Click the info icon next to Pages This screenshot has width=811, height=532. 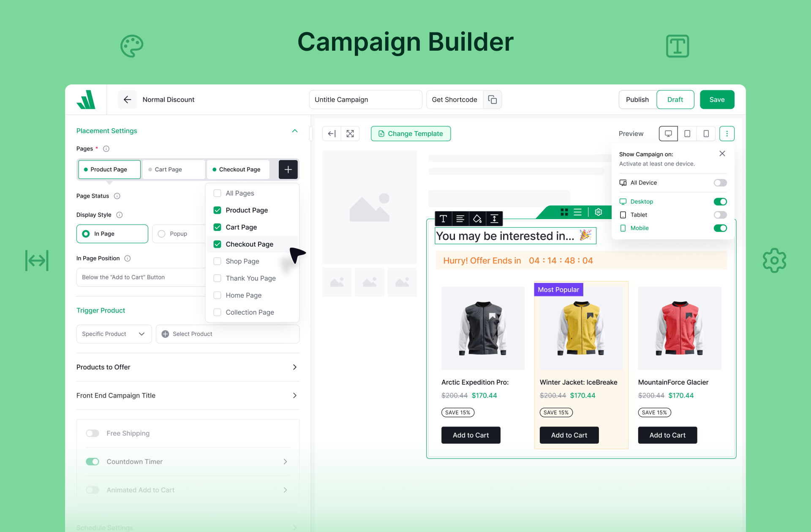click(x=106, y=149)
